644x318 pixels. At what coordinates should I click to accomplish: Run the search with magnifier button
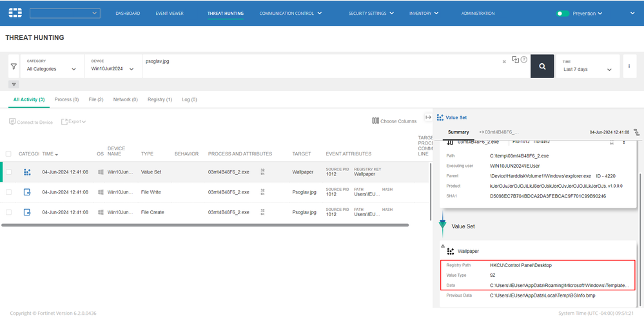[542, 66]
